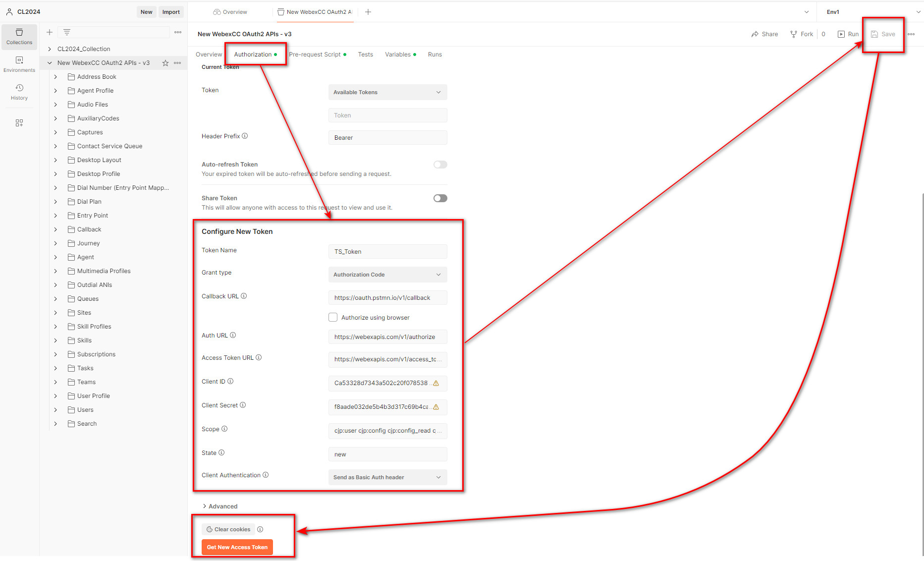The image size is (924, 561).
Task: Click the filter icon in the collections search
Action: [x=67, y=32]
